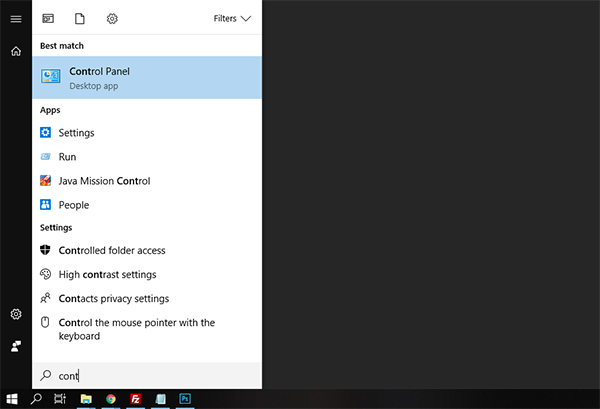The height and width of the screenshot is (409, 600).
Task: Click the 'Apps' section heading
Action: (x=50, y=110)
